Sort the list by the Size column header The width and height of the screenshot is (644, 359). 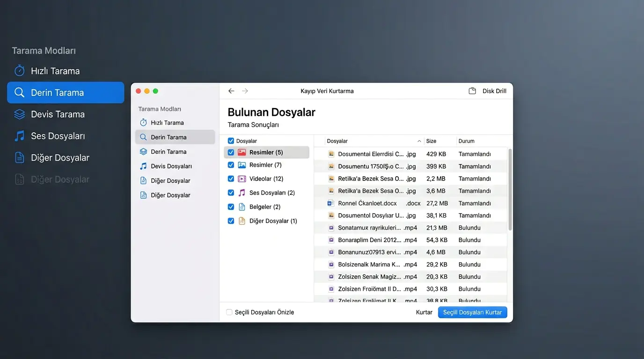tap(431, 141)
